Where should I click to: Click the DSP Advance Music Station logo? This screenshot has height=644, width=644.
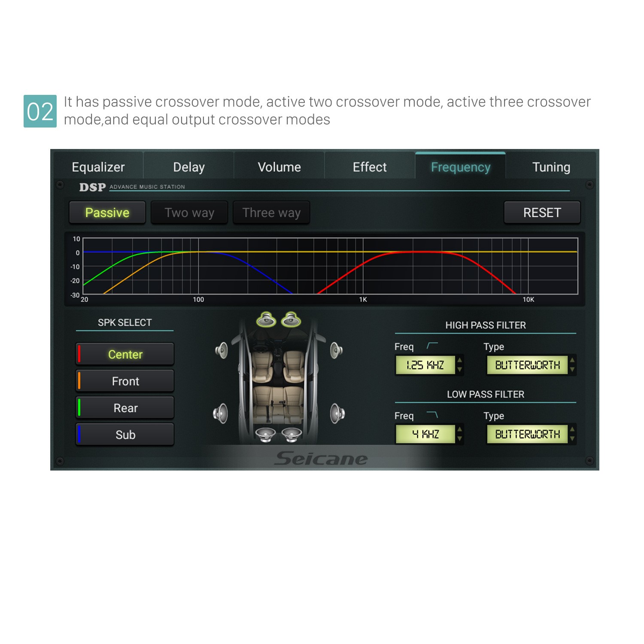[132, 187]
